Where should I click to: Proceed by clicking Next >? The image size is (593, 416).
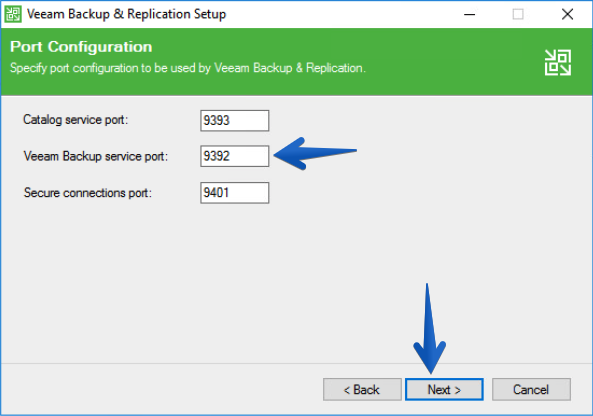(444, 389)
